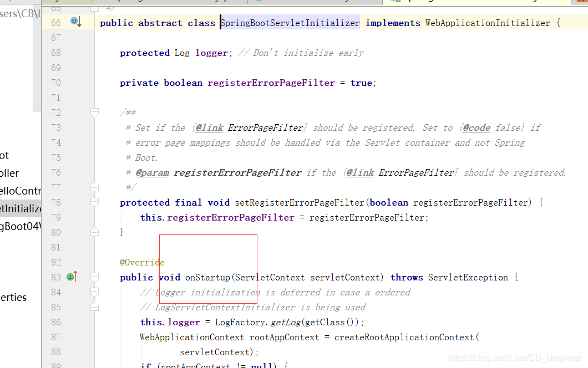Click the comment fold end marker at line 85
Image resolution: width=588 pixels, height=368 pixels.
click(94, 307)
